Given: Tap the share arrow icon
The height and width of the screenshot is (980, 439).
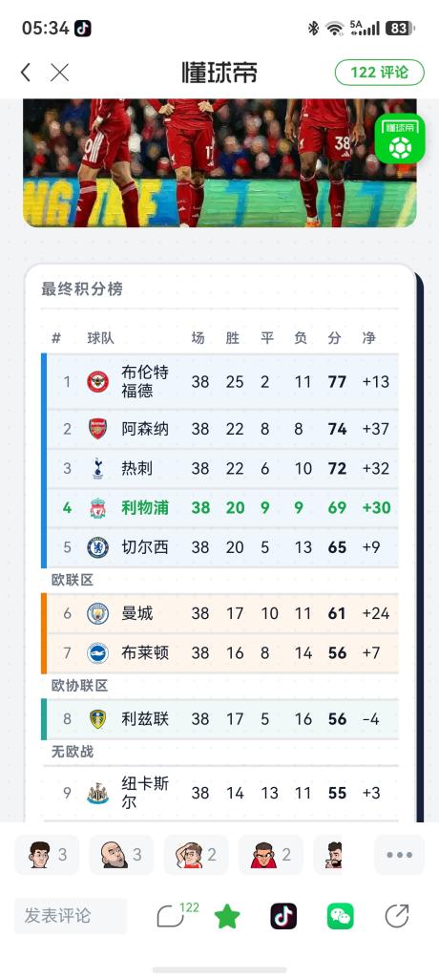Looking at the screenshot, I should [x=397, y=916].
